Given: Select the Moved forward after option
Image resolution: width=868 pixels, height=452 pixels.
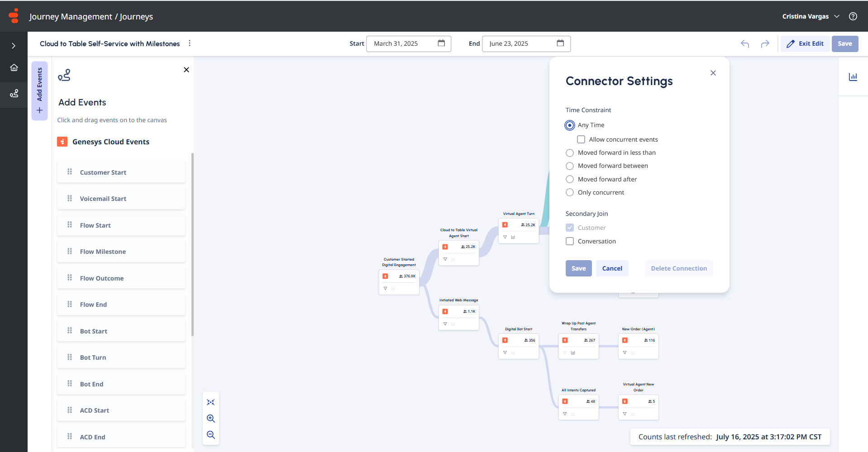Looking at the screenshot, I should (x=569, y=179).
